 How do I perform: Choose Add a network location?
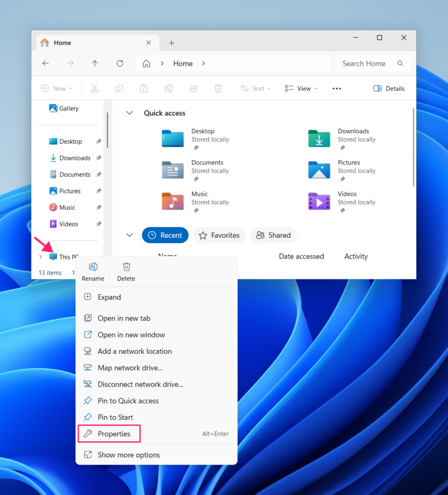[x=157, y=351]
